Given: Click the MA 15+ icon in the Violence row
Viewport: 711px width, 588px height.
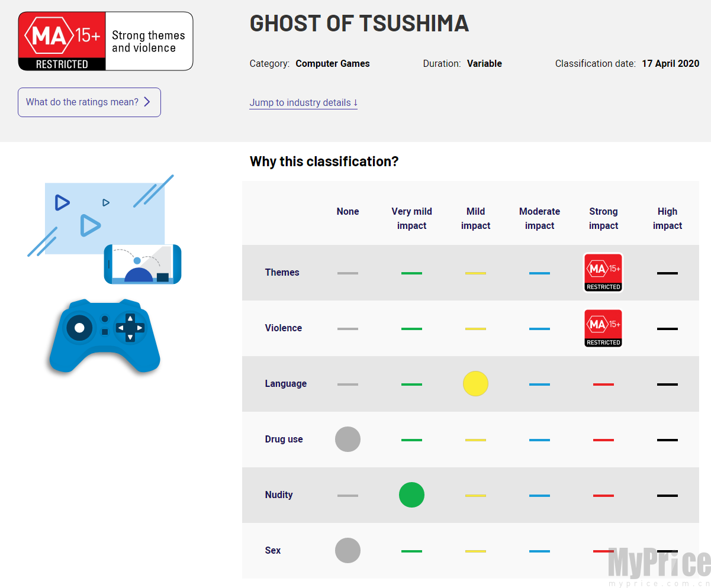Looking at the screenshot, I should [603, 328].
